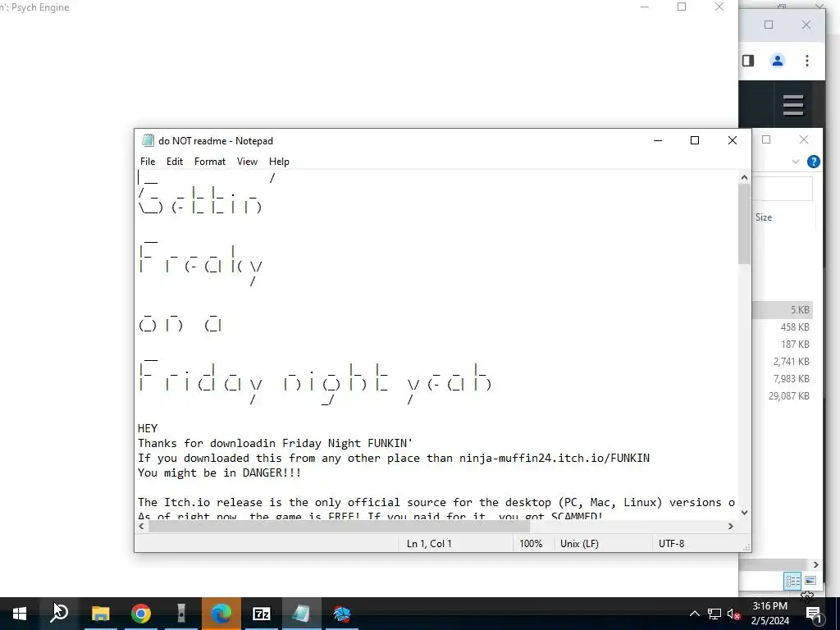Open the Psych Engine game taskbar icon
This screenshot has height=630, width=840.
click(x=341, y=614)
